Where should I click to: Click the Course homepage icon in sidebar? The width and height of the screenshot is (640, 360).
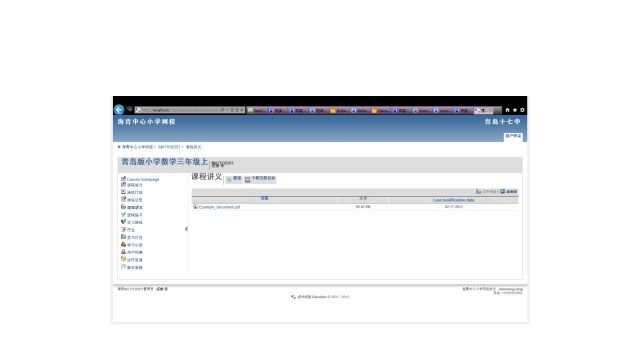(x=123, y=179)
